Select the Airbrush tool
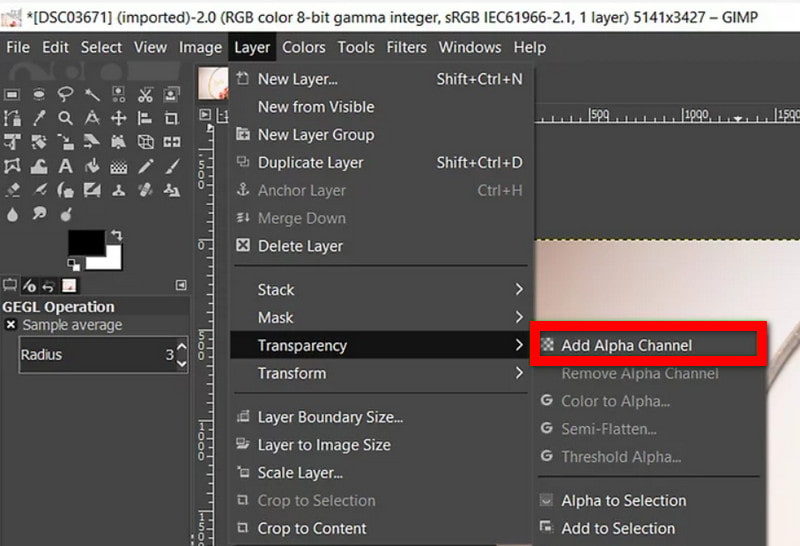The image size is (800, 546). 39,190
